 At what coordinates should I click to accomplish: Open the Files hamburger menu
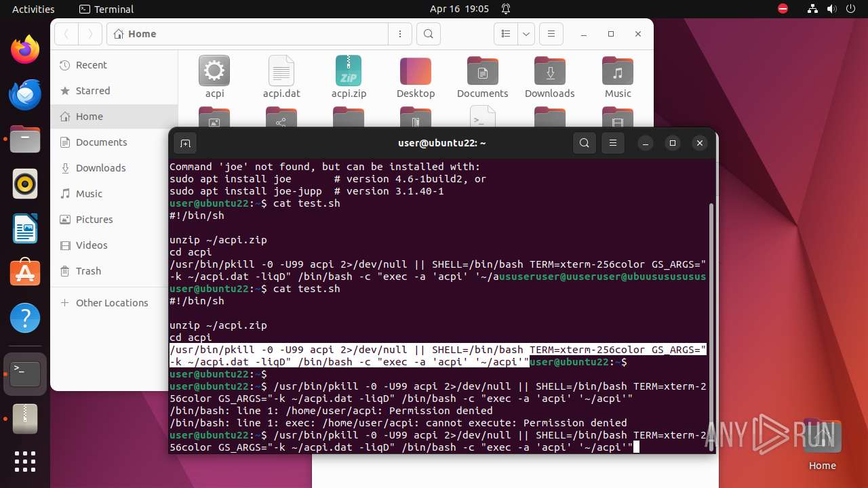tap(551, 34)
